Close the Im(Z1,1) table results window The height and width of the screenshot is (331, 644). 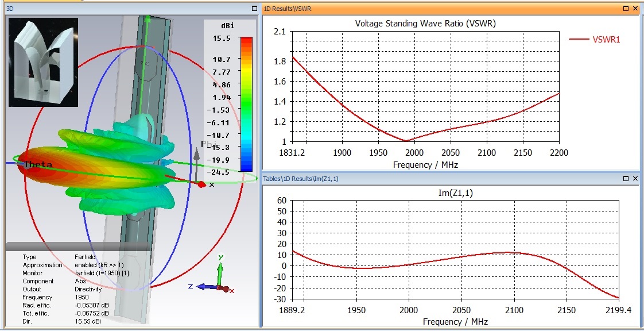pos(635,179)
